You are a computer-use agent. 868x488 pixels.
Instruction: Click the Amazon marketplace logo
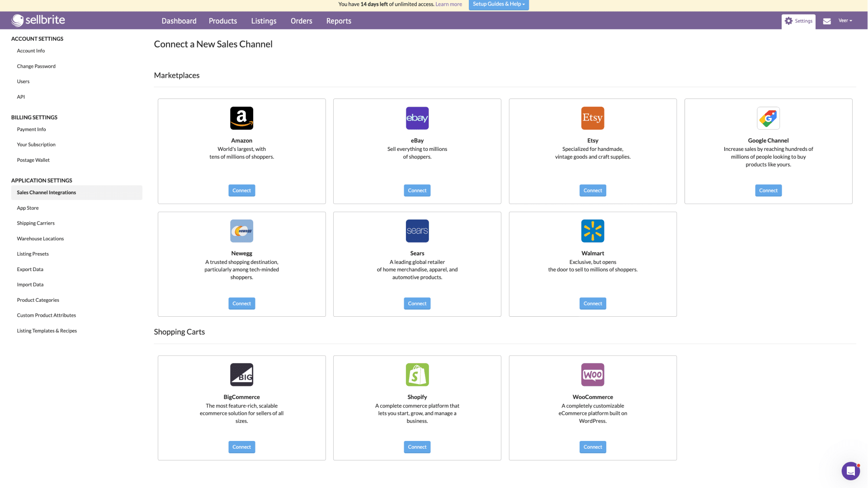pyautogui.click(x=241, y=118)
